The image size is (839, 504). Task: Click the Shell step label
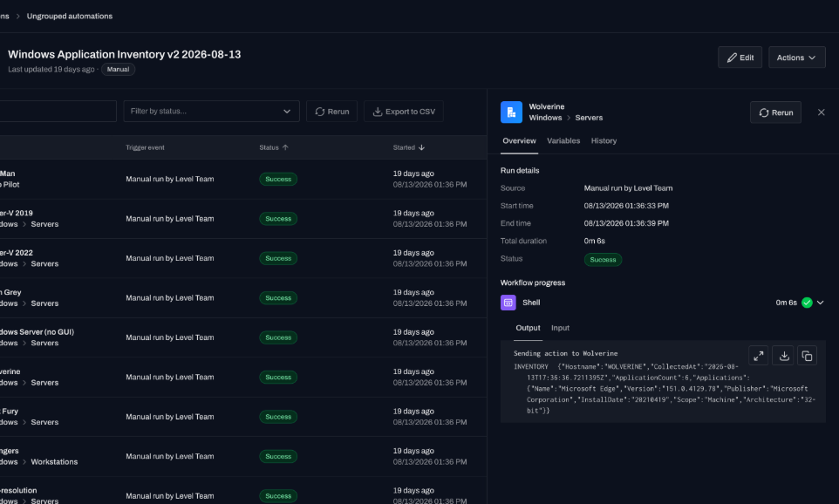531,303
